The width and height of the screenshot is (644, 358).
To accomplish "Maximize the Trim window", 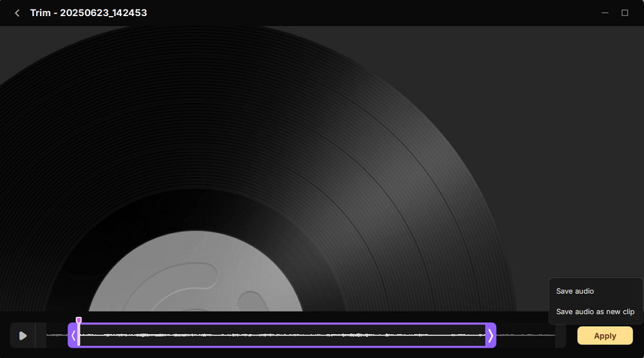I will (625, 13).
